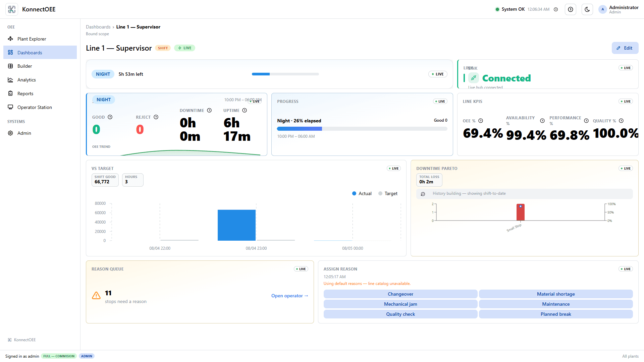The image size is (644, 362).
Task: Click LIVE badge in Reason Queue card
Action: 301,269
